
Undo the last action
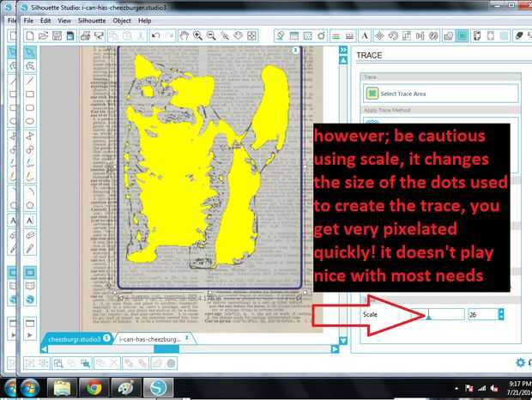coord(155,36)
